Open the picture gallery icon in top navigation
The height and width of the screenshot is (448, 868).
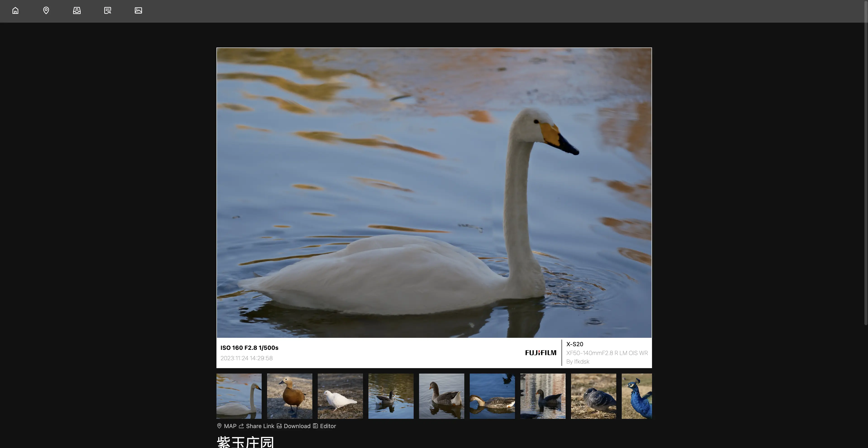(x=138, y=10)
